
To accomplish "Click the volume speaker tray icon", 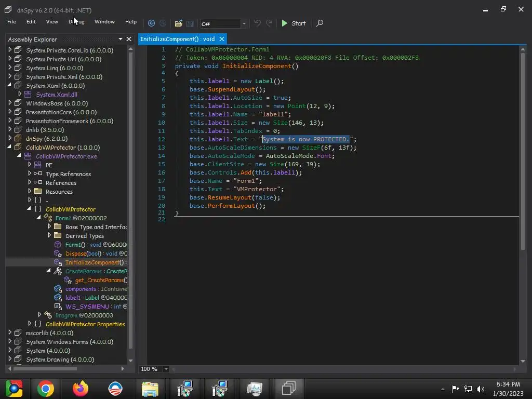I will (481, 389).
